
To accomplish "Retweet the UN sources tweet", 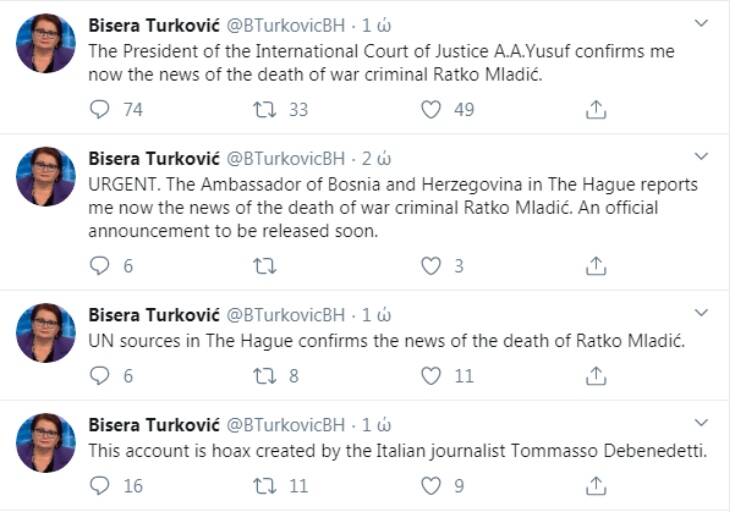I will (264, 376).
